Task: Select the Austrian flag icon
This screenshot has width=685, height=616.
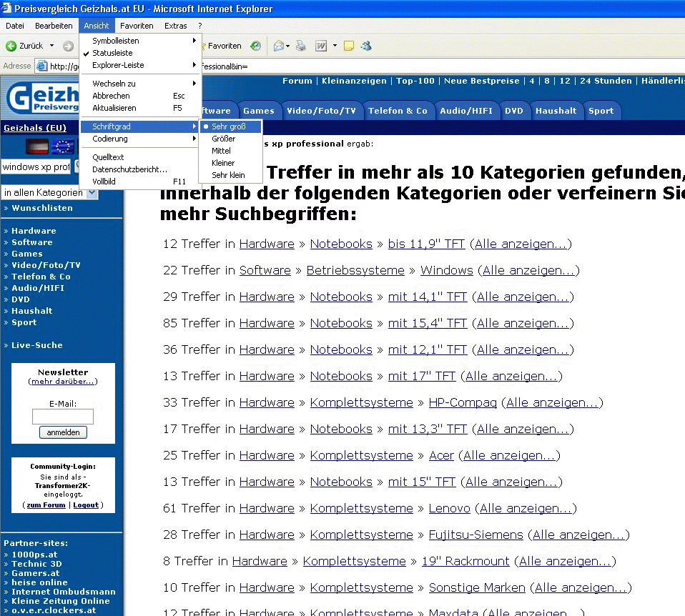Action: point(37,146)
